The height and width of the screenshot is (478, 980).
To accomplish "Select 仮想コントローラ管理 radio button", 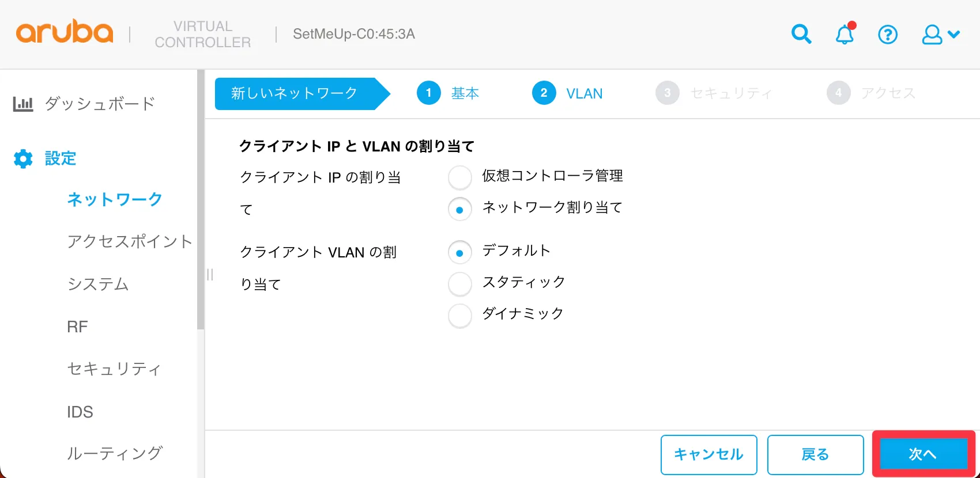I will click(x=459, y=177).
